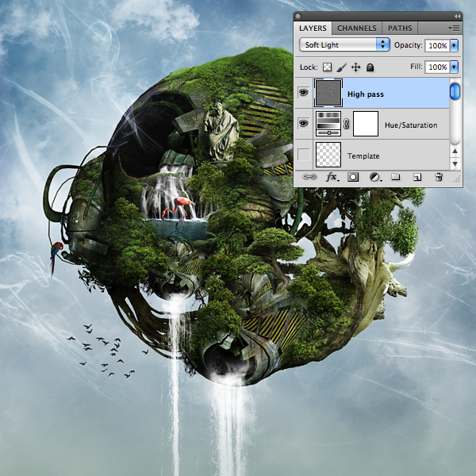This screenshot has width=476, height=476.
Task: Open the Opacity slider dropdown arrow
Action: coord(454,45)
